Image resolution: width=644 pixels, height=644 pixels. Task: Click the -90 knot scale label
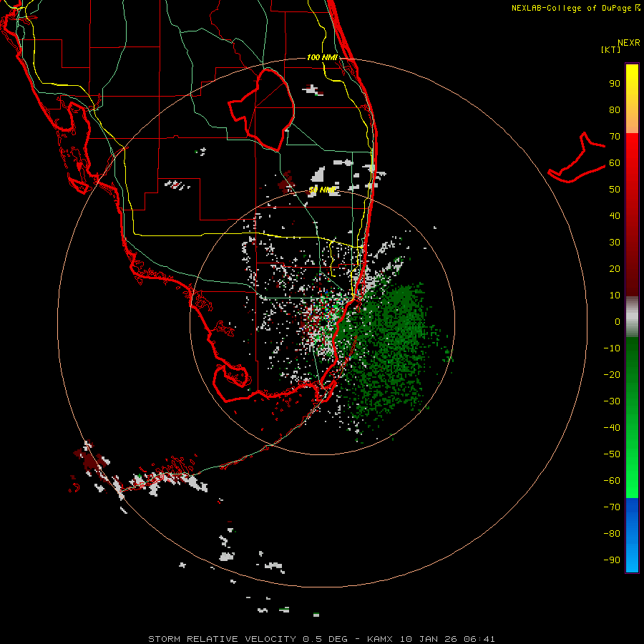[x=612, y=560]
